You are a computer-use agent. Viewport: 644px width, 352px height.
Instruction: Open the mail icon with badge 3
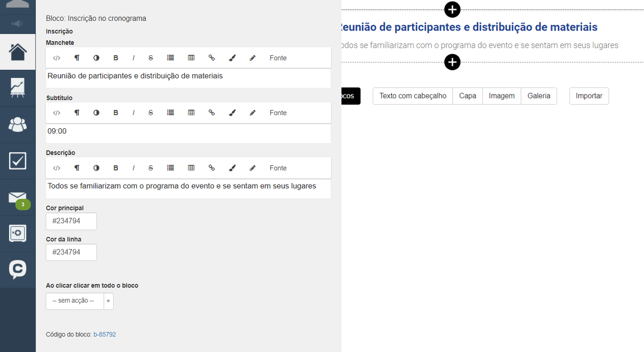pyautogui.click(x=18, y=198)
